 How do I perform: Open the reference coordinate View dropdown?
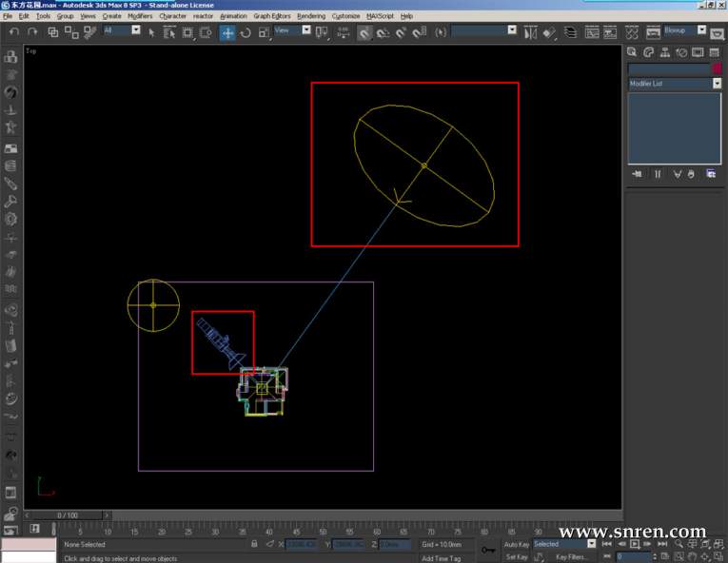coord(306,30)
